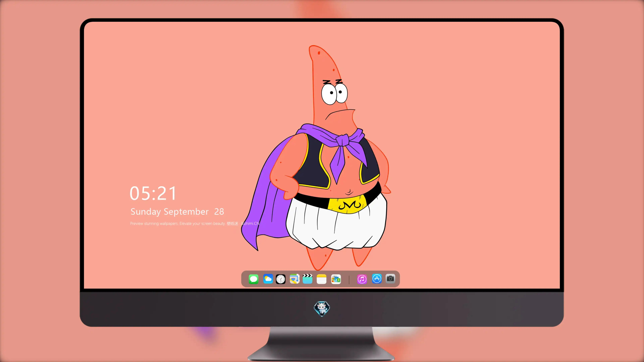
Task: Click the date text Sunday September 28
Action: (x=177, y=212)
